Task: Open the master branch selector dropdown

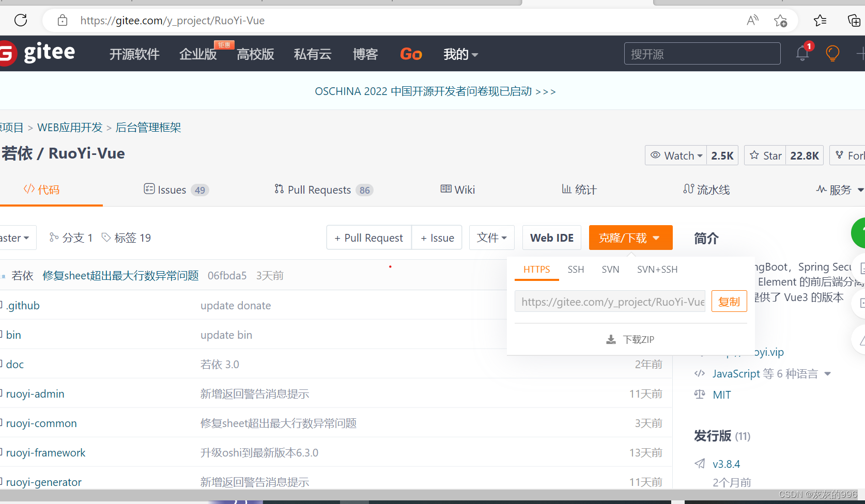Action: pos(18,238)
